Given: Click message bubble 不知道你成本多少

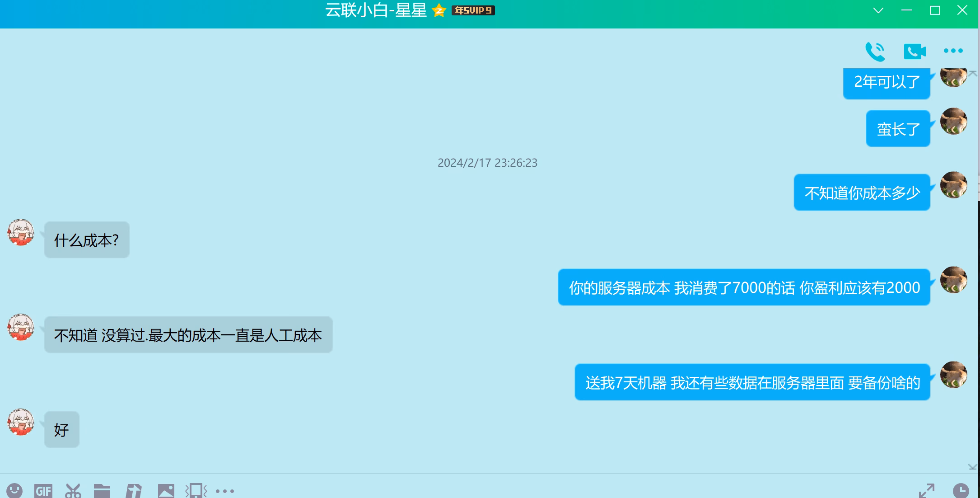Looking at the screenshot, I should [x=862, y=193].
